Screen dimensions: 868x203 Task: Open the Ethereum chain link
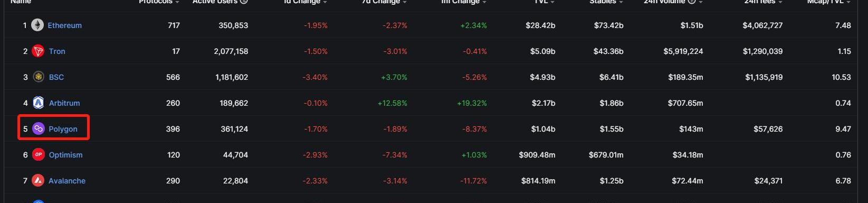click(x=64, y=25)
